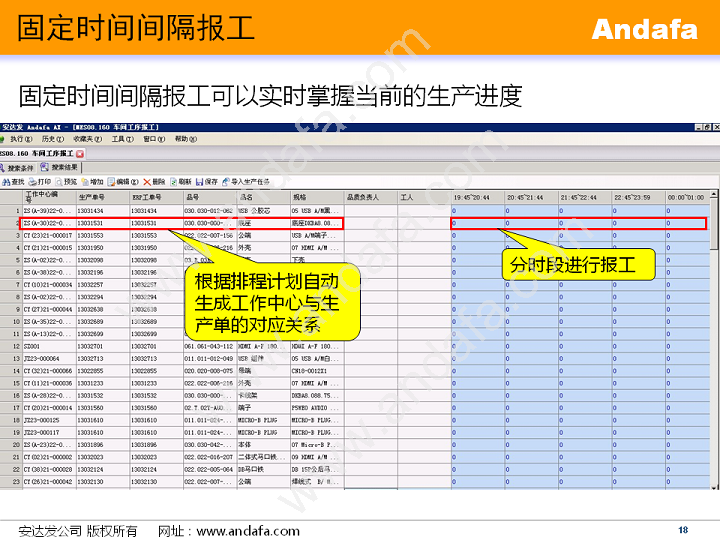Close the MES08.160 车间工序报工 tab

click(80, 154)
